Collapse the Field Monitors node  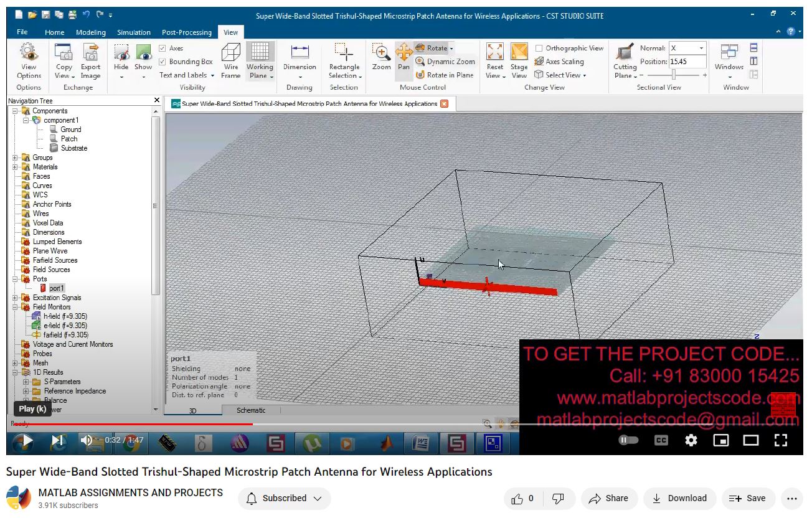coord(15,307)
